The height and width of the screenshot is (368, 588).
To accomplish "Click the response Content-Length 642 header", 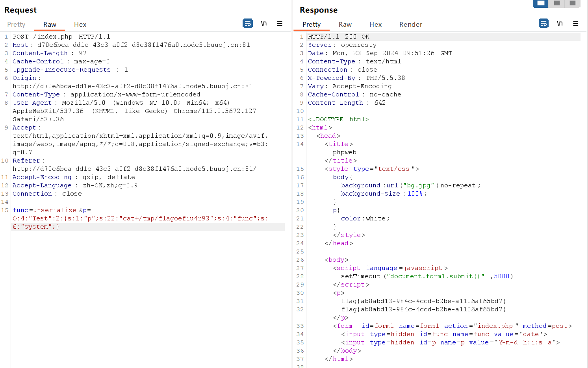I will 347,103.
